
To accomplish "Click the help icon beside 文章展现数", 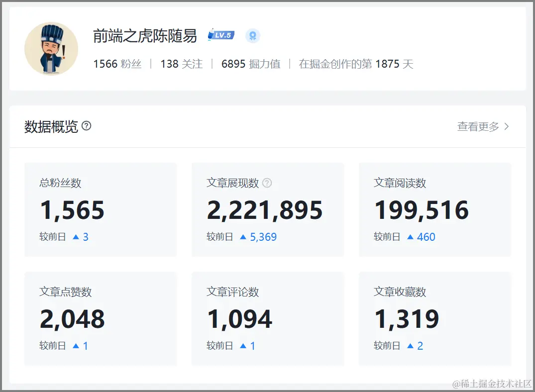I will coord(267,183).
